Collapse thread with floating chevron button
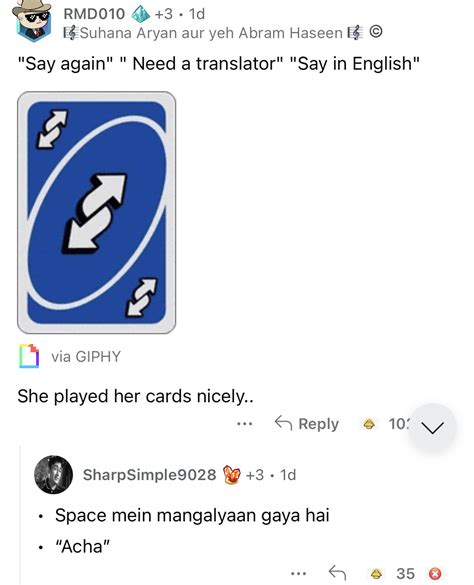The image size is (474, 585). coord(432,428)
